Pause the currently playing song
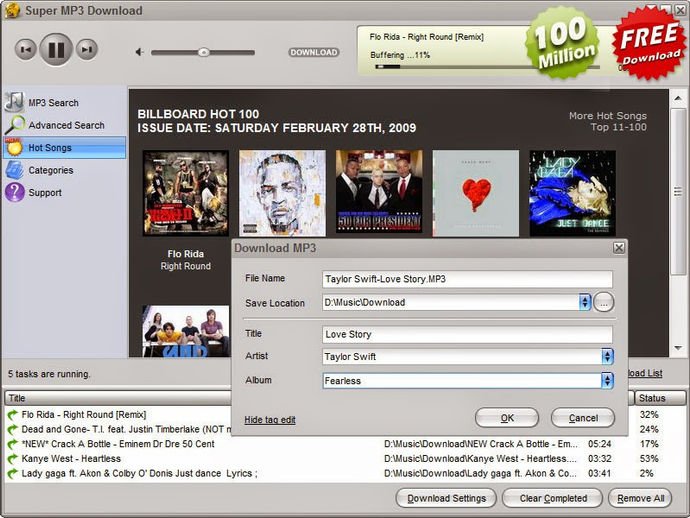The image size is (690, 518). pos(56,49)
